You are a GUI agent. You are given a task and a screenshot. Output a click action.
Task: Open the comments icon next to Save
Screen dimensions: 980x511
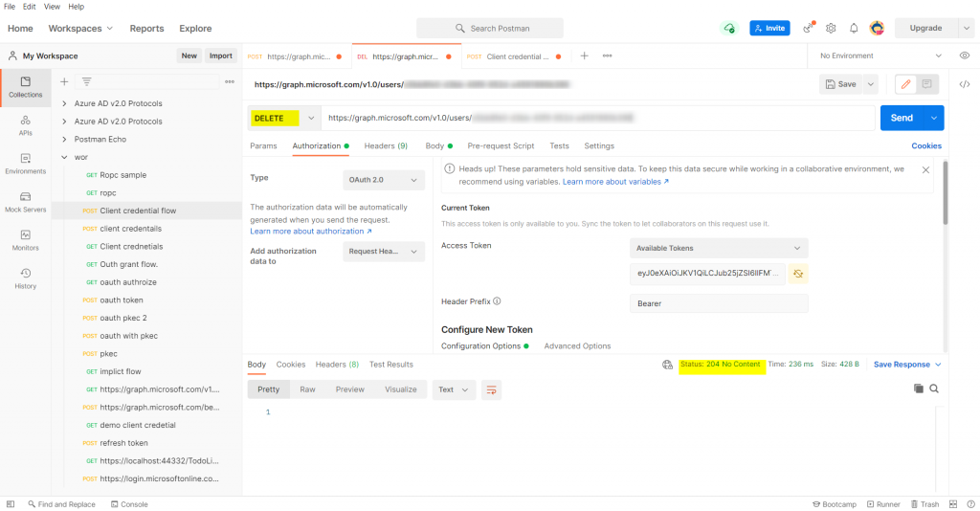pyautogui.click(x=926, y=84)
